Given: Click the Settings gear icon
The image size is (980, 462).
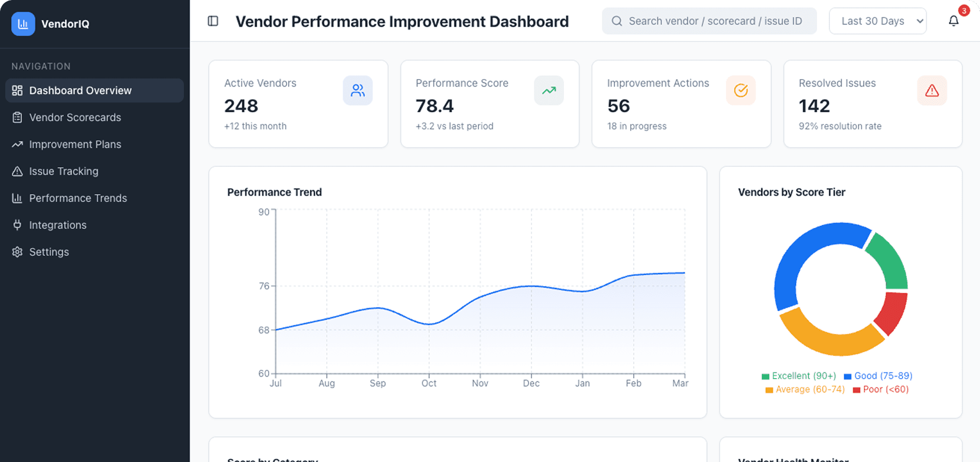Looking at the screenshot, I should coord(17,252).
